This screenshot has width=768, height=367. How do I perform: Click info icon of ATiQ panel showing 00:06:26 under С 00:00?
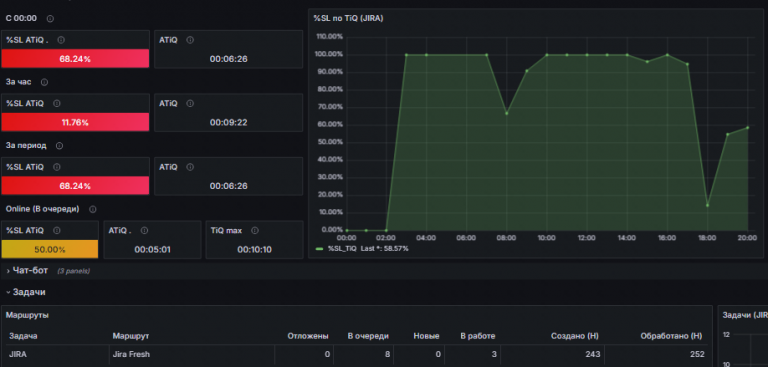pyautogui.click(x=190, y=40)
